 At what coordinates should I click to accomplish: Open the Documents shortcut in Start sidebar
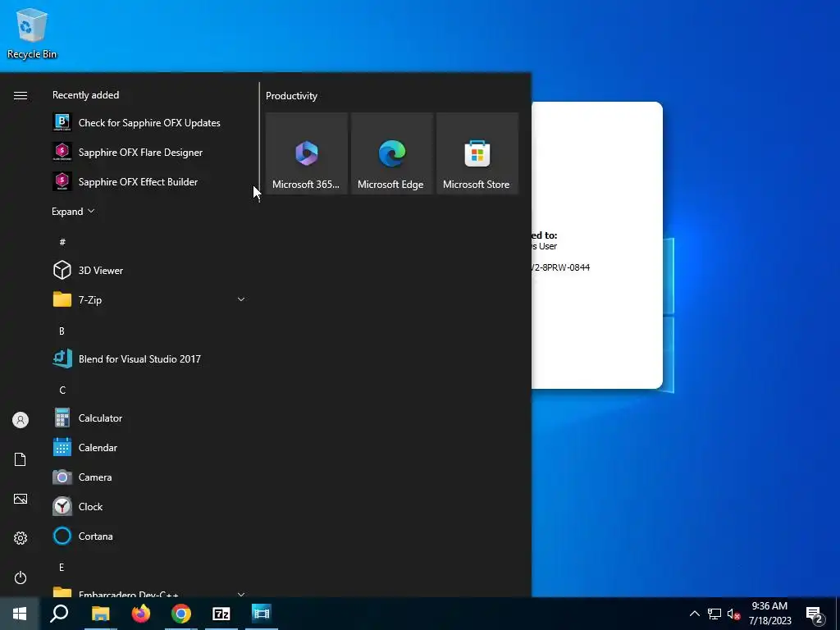point(21,459)
